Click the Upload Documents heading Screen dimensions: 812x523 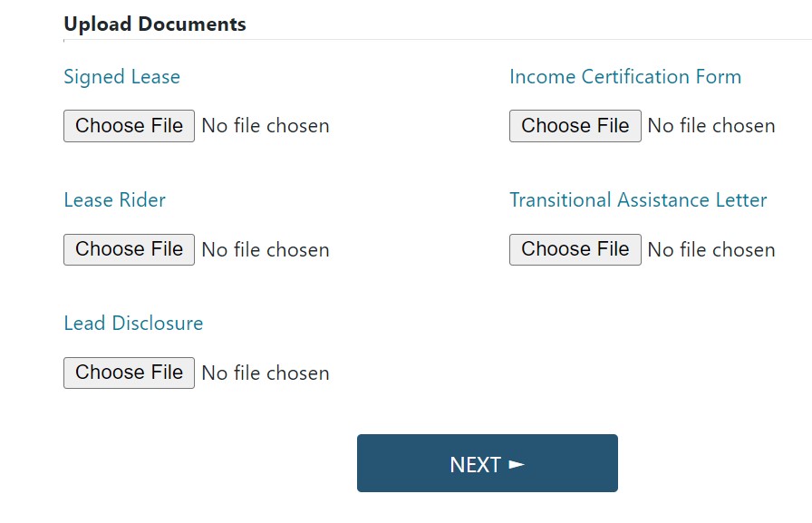(154, 24)
